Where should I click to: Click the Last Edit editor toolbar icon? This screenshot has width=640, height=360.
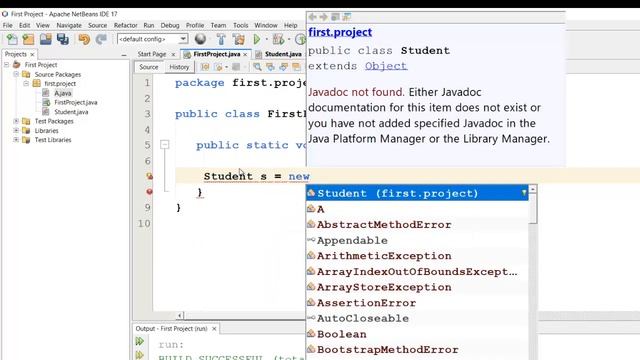pyautogui.click(x=205, y=67)
